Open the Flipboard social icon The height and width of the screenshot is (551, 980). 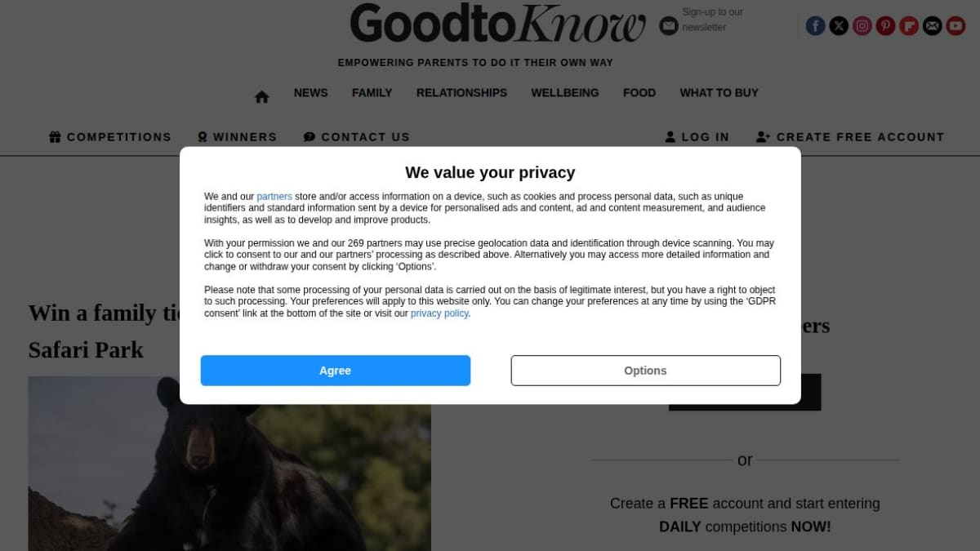pos(909,26)
